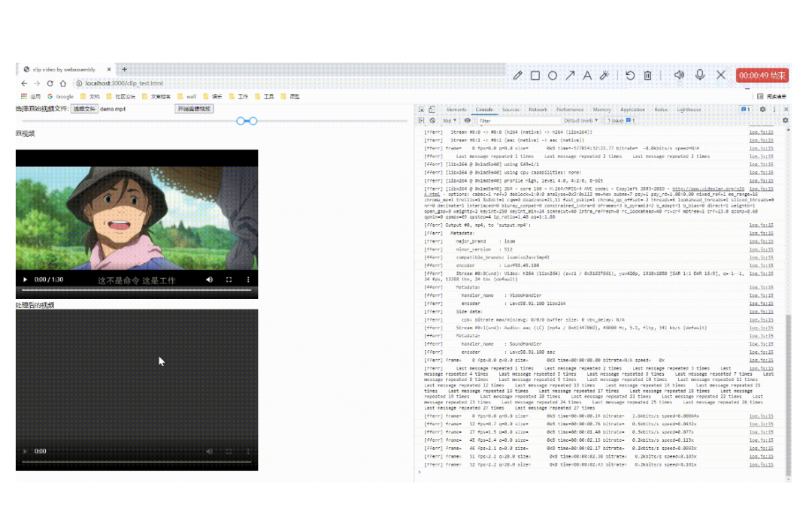Go forward in browser history
The height and width of the screenshot is (523, 812).
pyautogui.click(x=37, y=83)
